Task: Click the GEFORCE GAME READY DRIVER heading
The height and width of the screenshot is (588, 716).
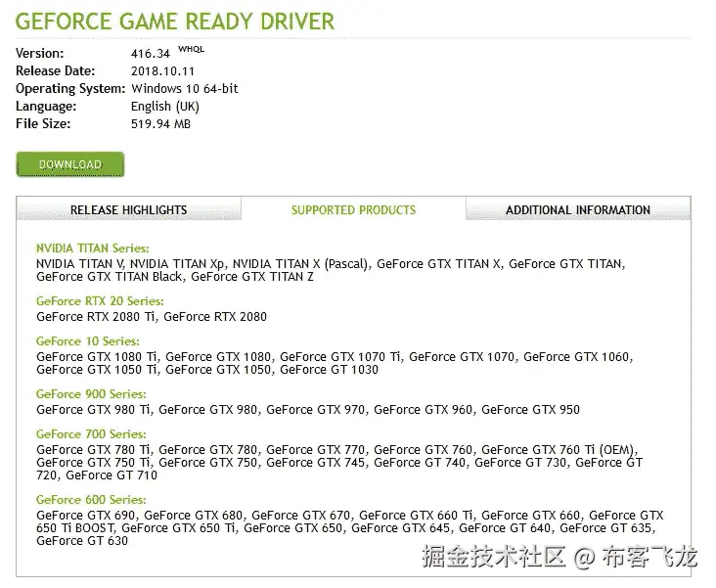Action: pos(175,22)
